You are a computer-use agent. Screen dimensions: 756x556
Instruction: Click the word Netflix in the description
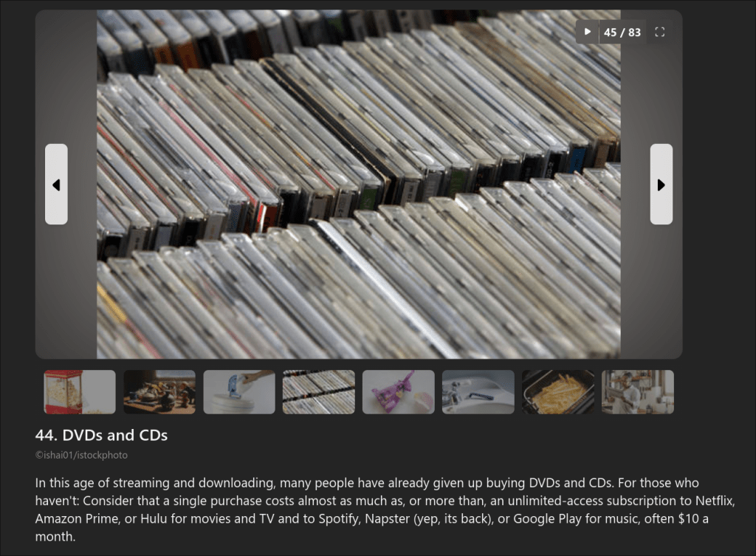(x=714, y=501)
